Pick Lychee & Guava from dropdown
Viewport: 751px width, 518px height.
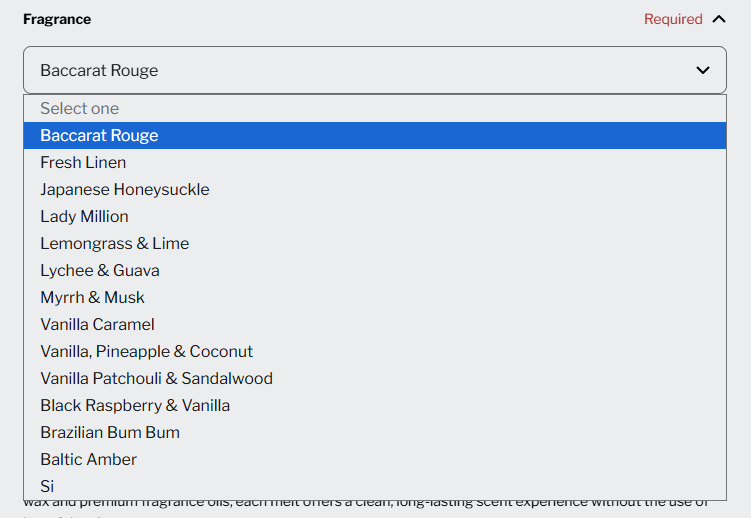click(x=100, y=270)
